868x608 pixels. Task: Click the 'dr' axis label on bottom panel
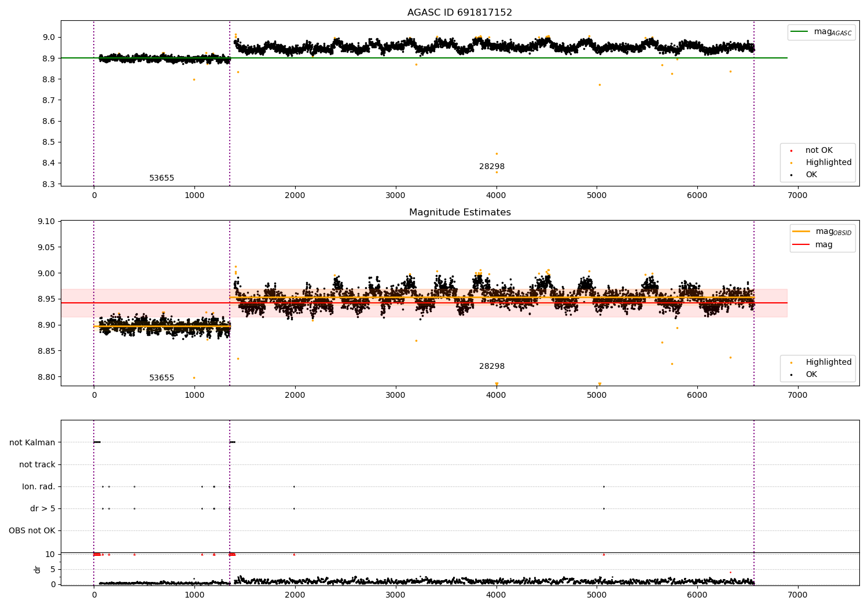[x=38, y=569]
